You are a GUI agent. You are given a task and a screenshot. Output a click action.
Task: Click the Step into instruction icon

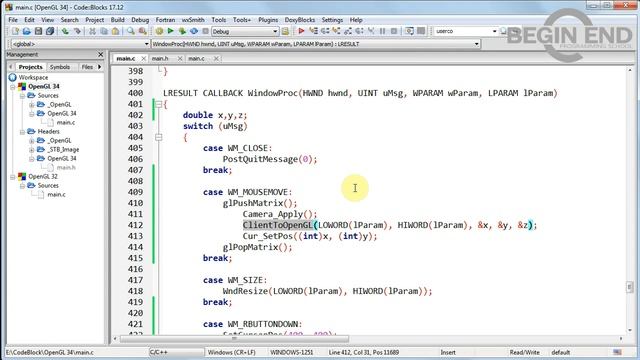click(x=371, y=31)
